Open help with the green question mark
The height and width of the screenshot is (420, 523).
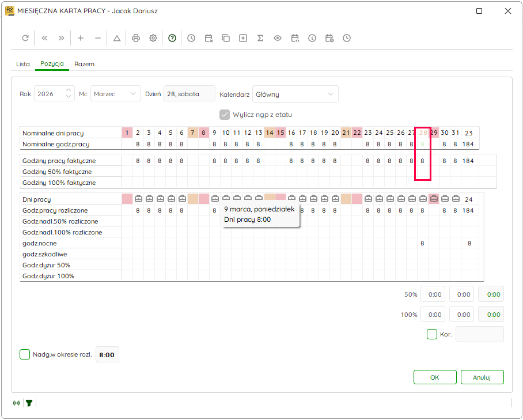pos(172,38)
